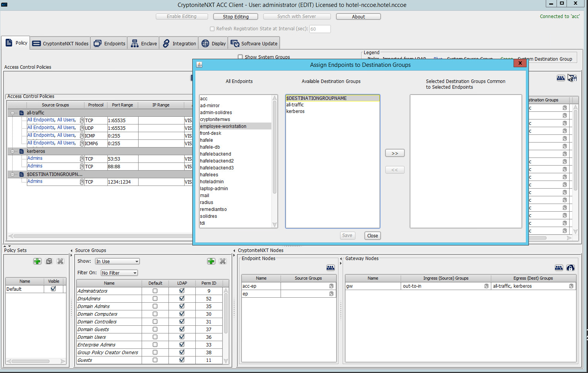Select $DESTINATIONGROUPNAME in available groups list
This screenshot has height=373, width=588.
[x=332, y=98]
